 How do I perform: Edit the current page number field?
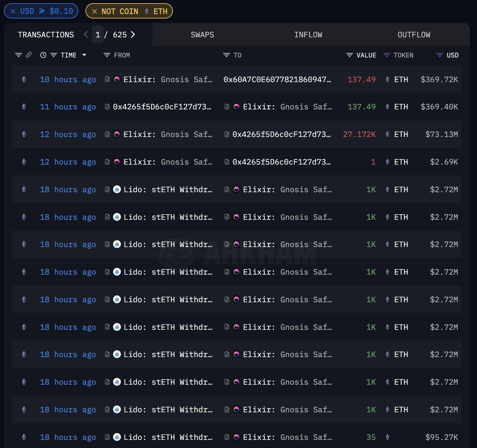click(97, 34)
